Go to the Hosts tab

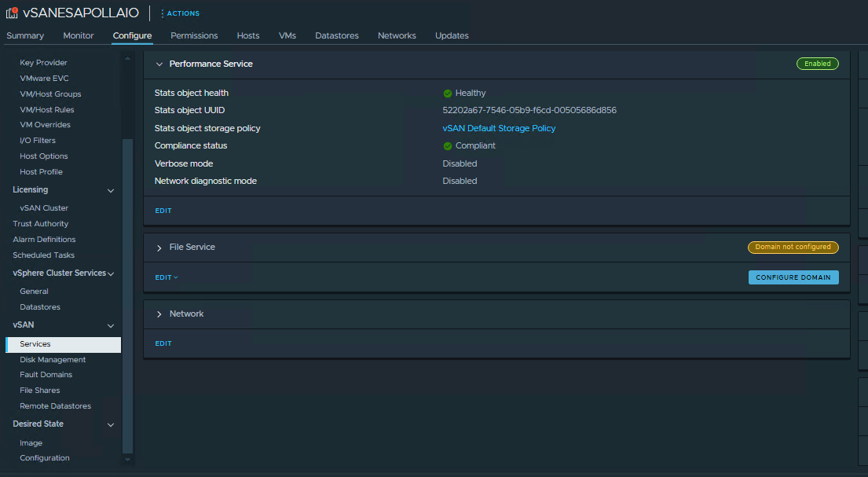click(248, 35)
